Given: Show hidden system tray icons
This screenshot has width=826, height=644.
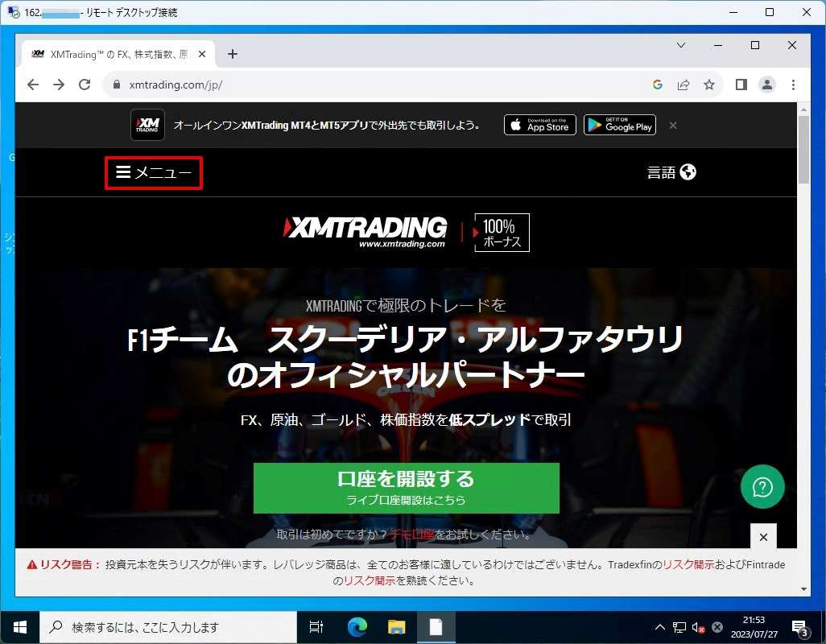Looking at the screenshot, I should click(659, 627).
